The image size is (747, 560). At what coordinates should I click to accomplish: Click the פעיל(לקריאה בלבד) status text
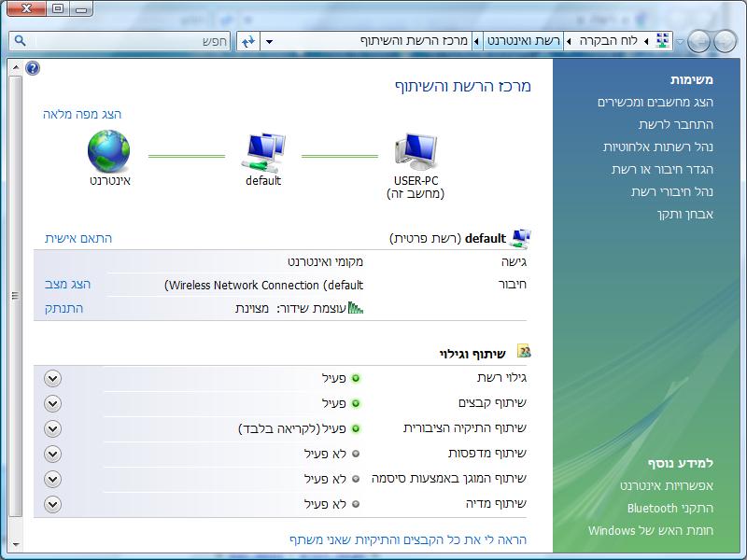(292, 428)
